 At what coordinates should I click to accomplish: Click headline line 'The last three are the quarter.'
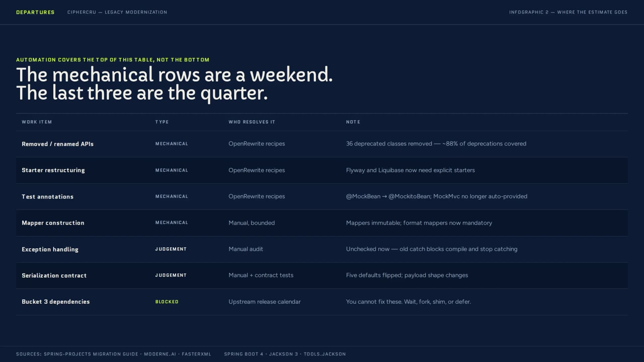pyautogui.click(x=142, y=93)
